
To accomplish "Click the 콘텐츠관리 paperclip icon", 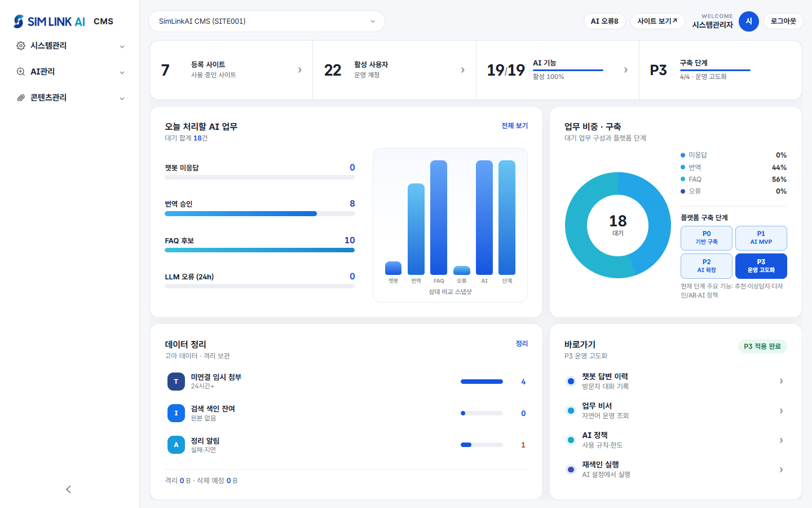I will tap(21, 98).
